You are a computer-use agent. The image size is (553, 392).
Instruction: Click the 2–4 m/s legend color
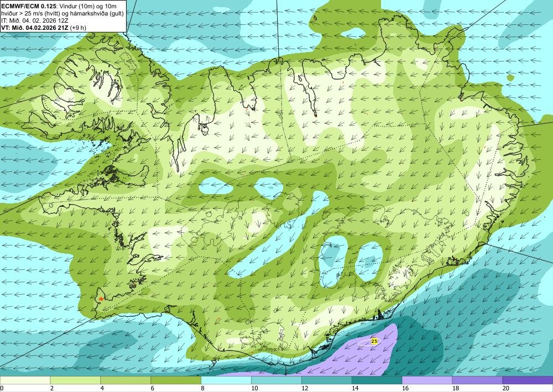pyautogui.click(x=75, y=380)
